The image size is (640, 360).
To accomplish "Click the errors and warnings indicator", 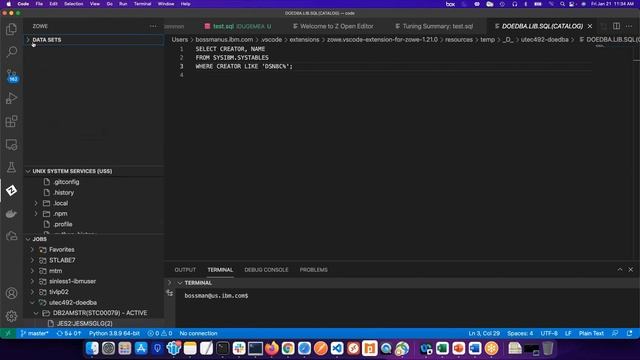I will [x=160, y=333].
